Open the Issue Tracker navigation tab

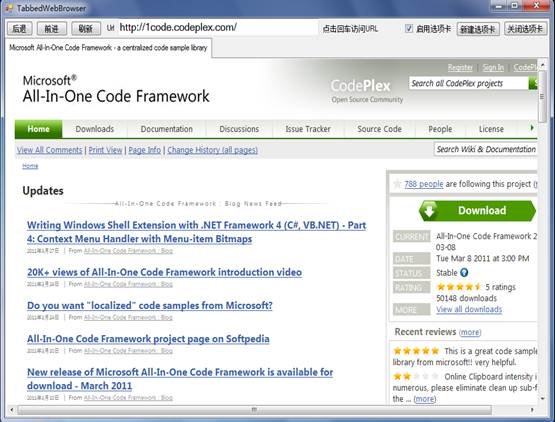tap(308, 129)
